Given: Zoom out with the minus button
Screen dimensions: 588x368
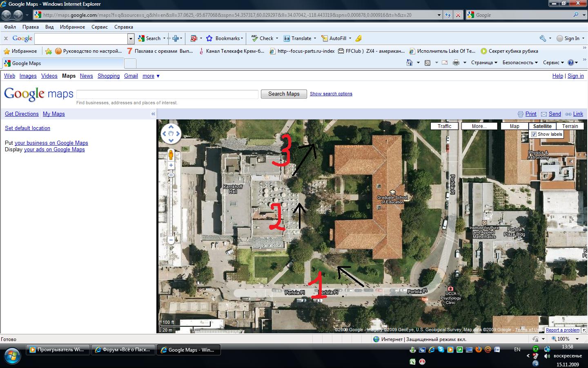Looking at the screenshot, I should click(171, 240).
